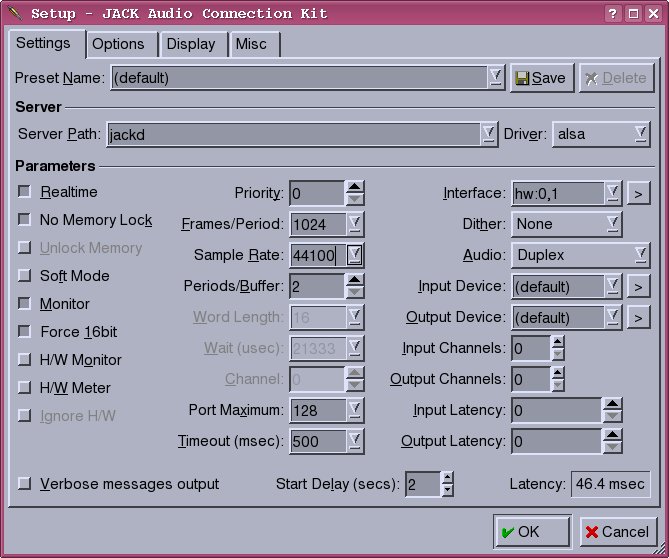Click the Interface browse arrow button
The height and width of the screenshot is (558, 669).
coord(638,193)
